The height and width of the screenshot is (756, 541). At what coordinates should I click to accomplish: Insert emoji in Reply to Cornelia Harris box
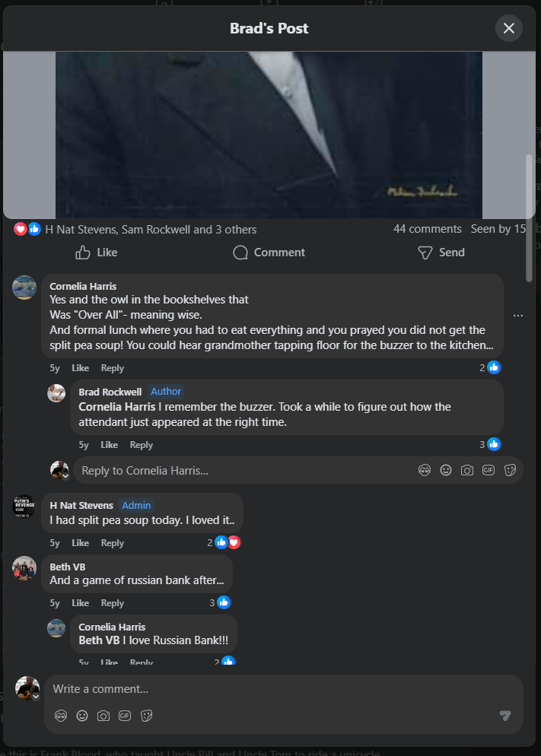pyautogui.click(x=446, y=470)
